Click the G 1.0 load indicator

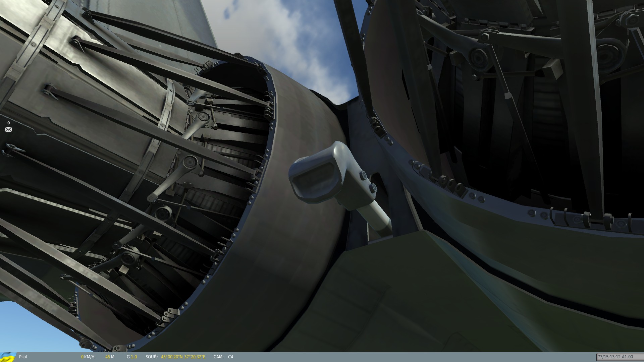click(x=131, y=357)
